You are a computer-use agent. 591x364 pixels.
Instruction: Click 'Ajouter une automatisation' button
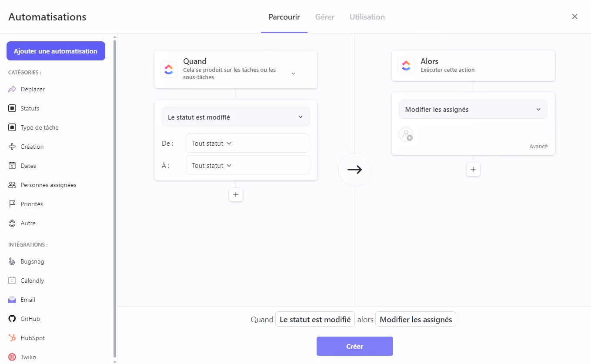[56, 51]
